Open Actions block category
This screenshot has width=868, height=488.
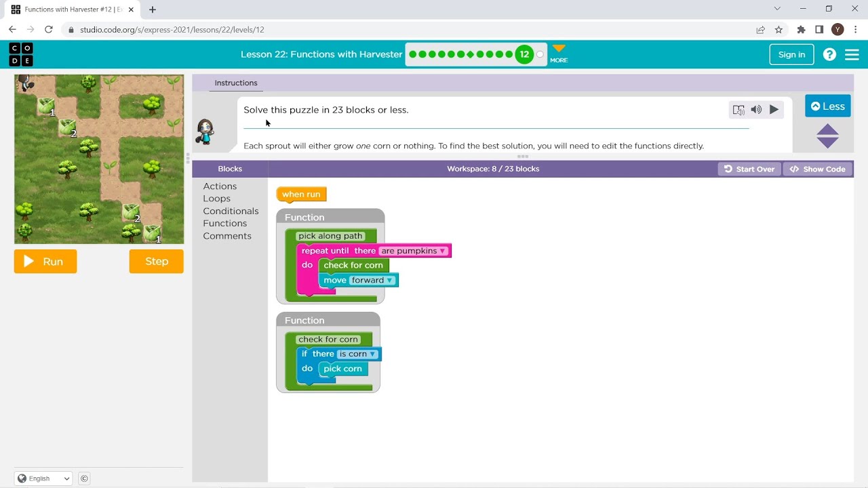[220, 186]
